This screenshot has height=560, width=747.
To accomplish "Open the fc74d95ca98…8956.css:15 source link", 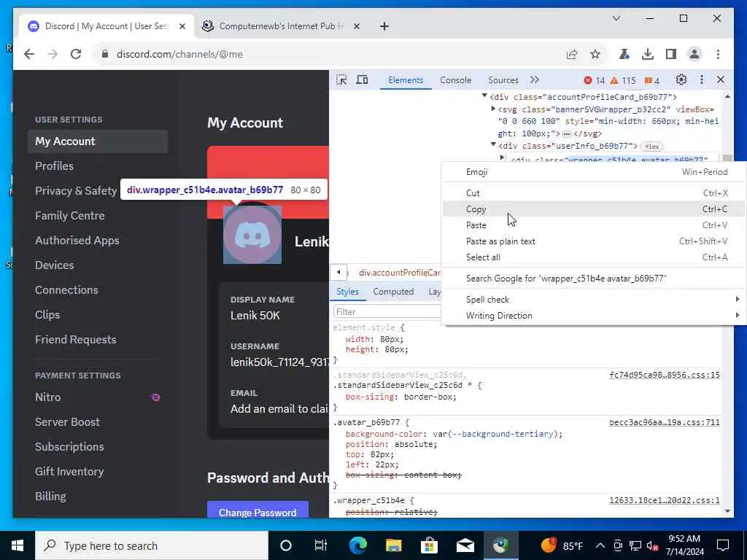I will point(664,375).
